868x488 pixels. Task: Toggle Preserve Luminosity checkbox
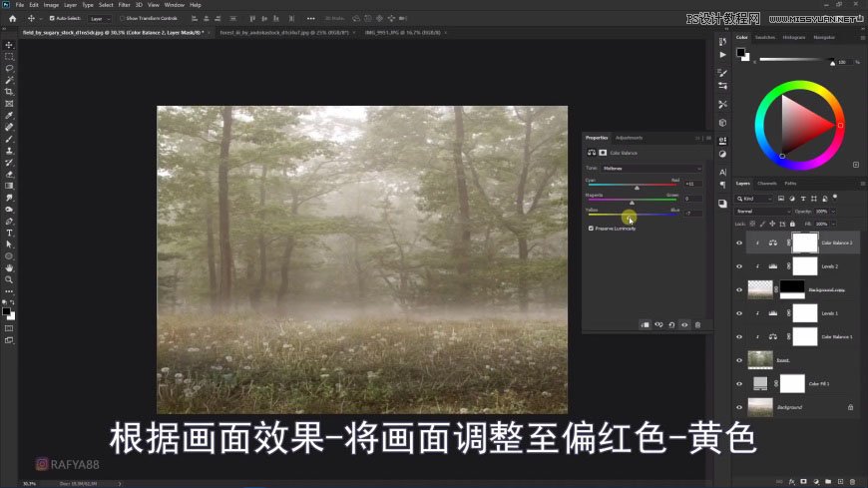[x=591, y=229]
